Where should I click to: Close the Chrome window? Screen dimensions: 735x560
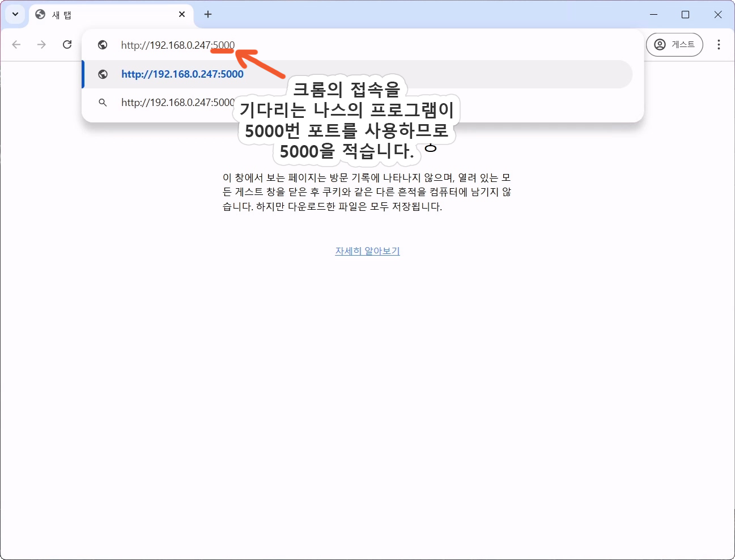click(x=717, y=14)
